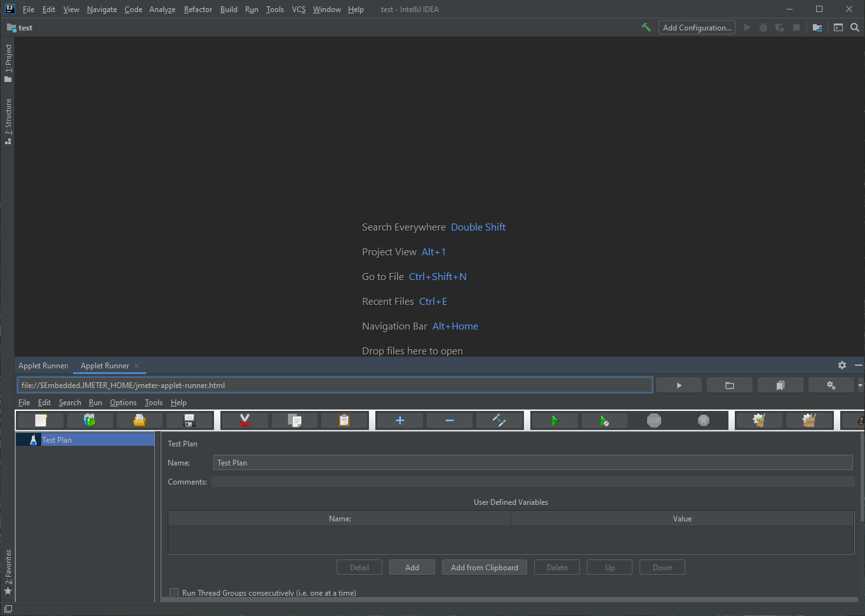865x616 pixels.
Task: Click Add from Clipboard button
Action: [485, 567]
